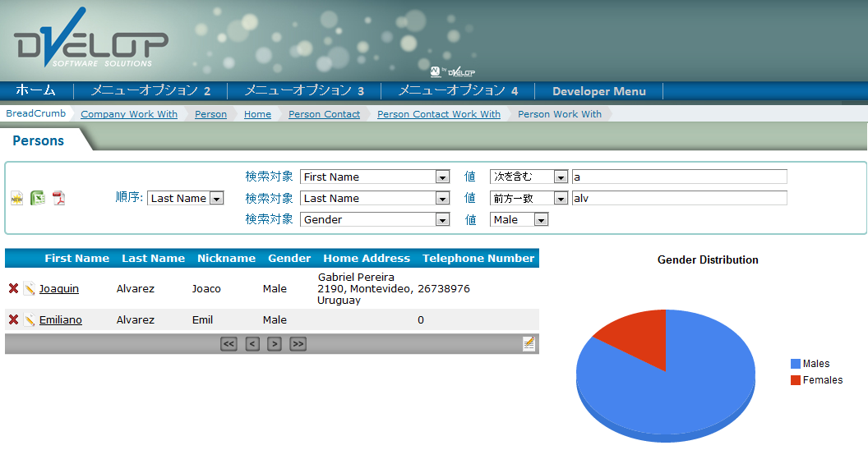Click the New record icon
This screenshot has height=473, width=868.
[16, 198]
